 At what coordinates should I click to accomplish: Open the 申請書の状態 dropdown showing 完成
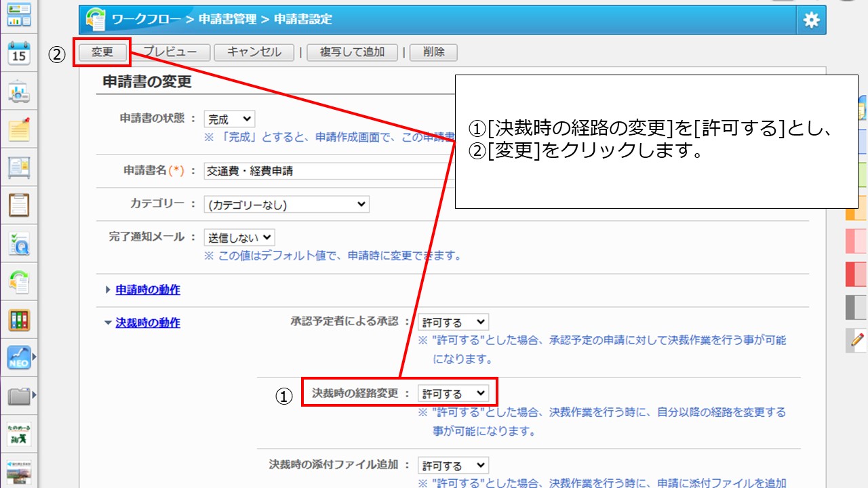pos(229,119)
